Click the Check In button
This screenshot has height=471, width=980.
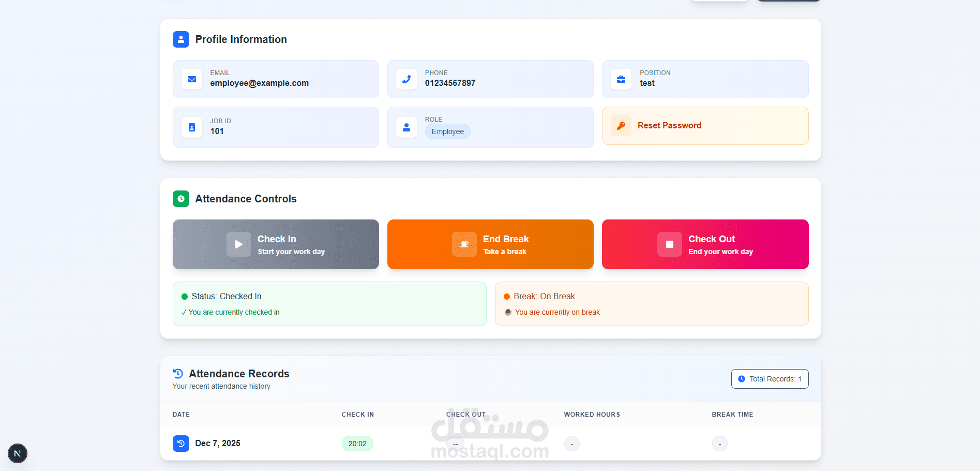coord(276,244)
